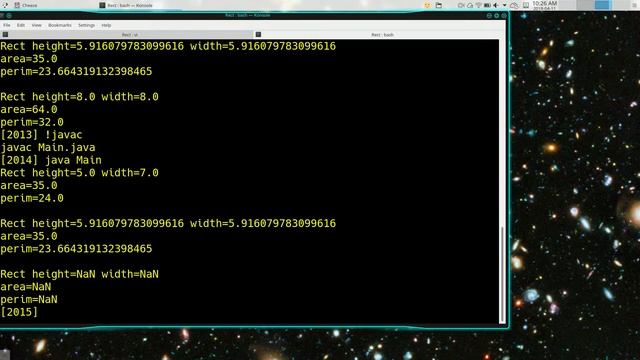Expand hidden system tray icons arrow
This screenshot has width=640, height=360.
504,5
